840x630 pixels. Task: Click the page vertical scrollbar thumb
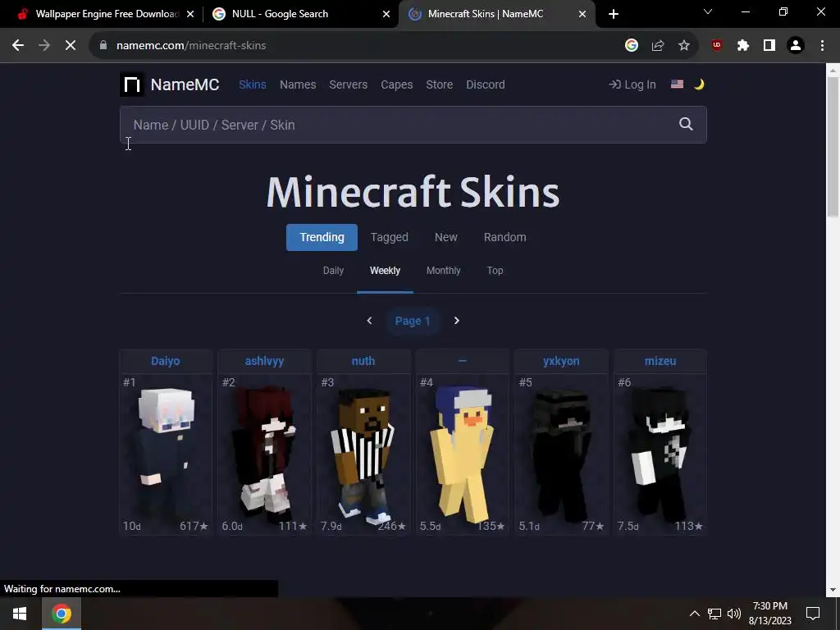(833, 146)
